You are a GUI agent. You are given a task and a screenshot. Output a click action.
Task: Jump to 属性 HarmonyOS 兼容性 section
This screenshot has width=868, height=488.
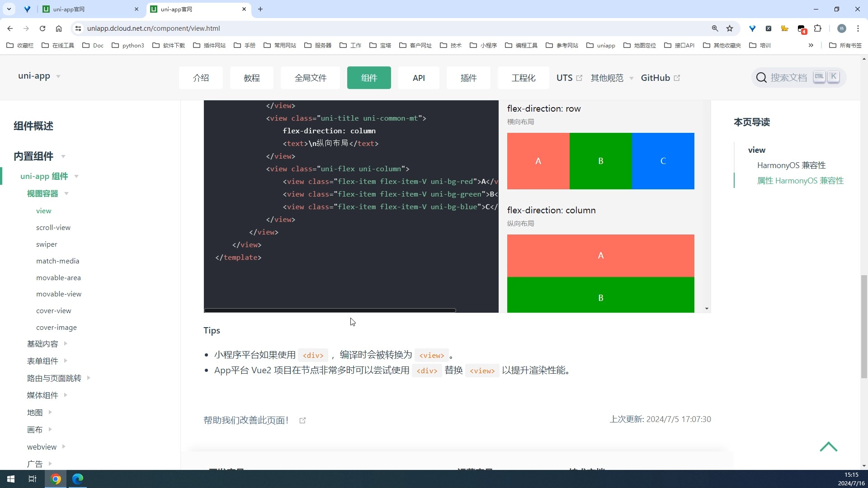800,181
